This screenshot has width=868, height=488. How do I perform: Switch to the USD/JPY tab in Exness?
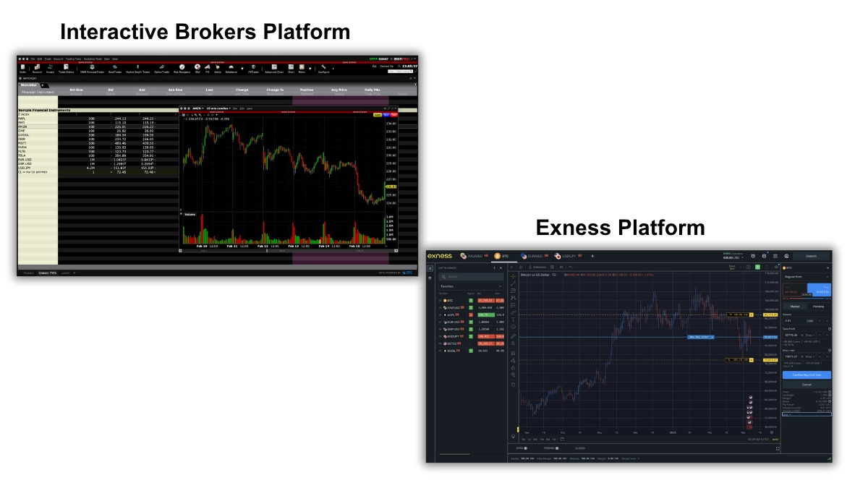tap(568, 256)
